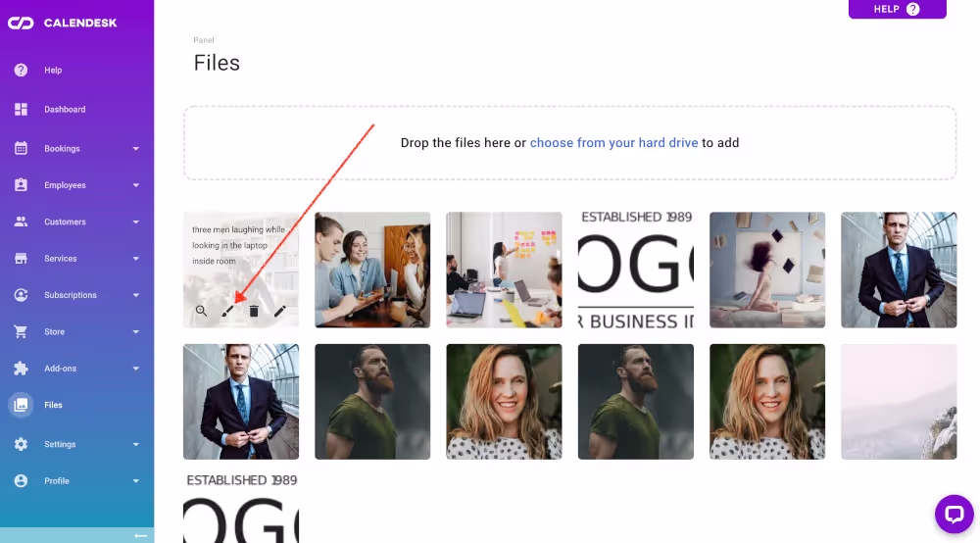The height and width of the screenshot is (543, 980).
Task: Click the brush icon on the first image
Action: [x=227, y=311]
